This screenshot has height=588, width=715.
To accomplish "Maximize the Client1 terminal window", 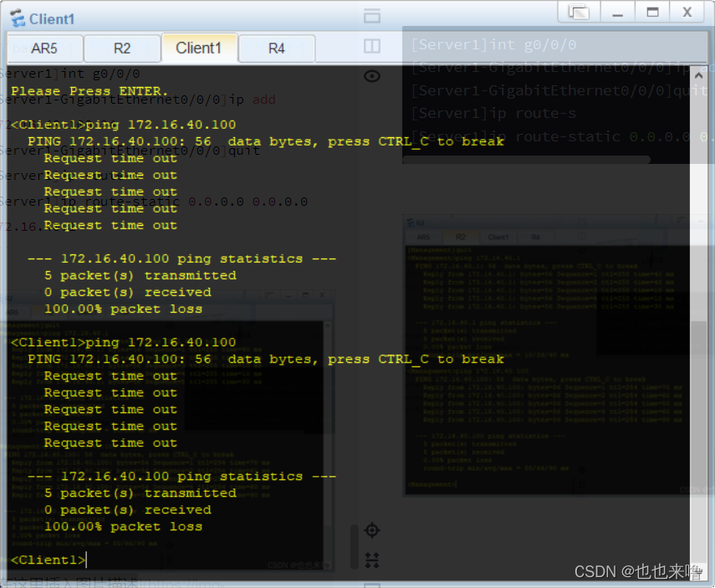I will click(x=652, y=12).
